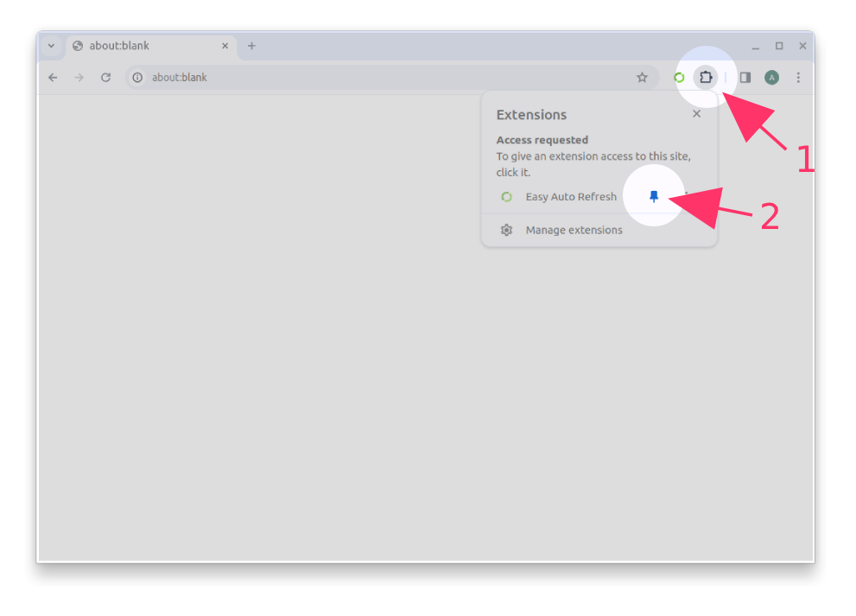Open Chrome's three-dot menu
Screen dimensions: 856x616
(x=798, y=78)
